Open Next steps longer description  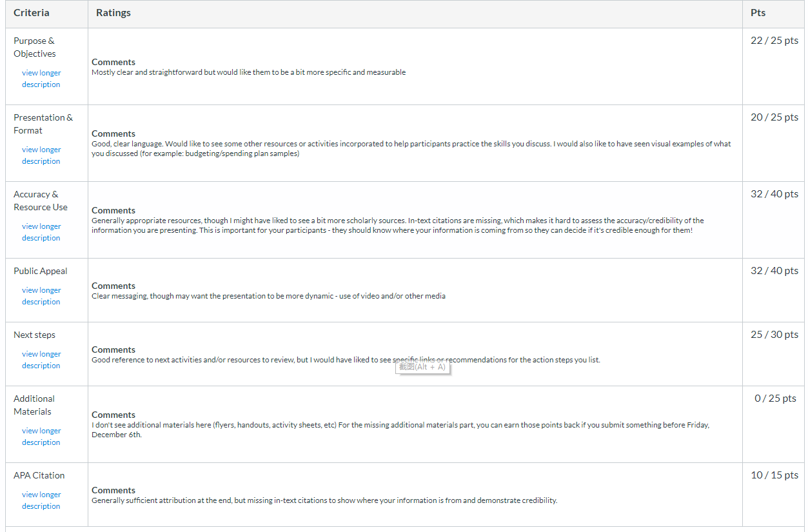[41, 360]
